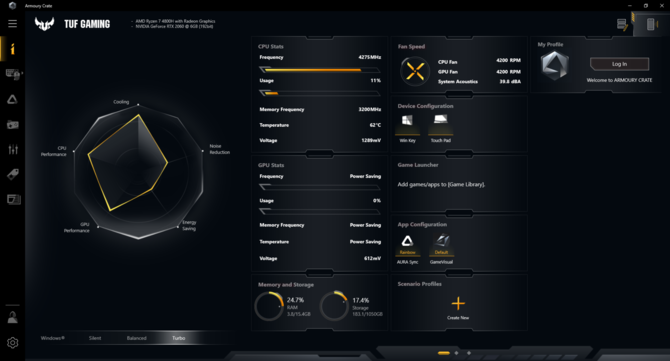Click the CPU Frequency bar

click(320, 70)
